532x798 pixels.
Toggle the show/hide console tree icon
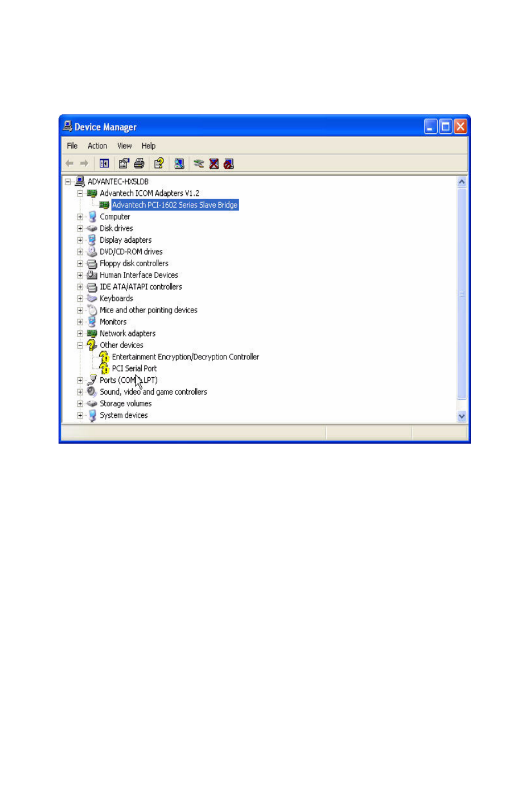point(104,164)
